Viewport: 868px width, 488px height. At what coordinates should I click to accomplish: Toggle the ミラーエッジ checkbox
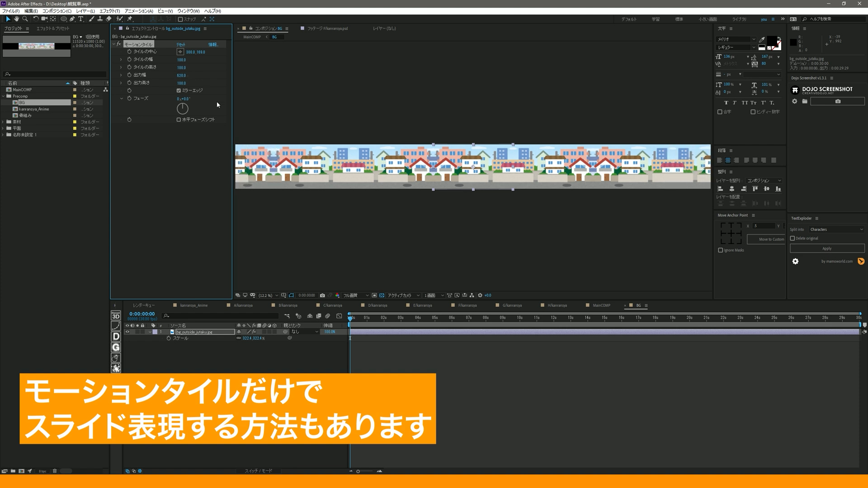[179, 90]
